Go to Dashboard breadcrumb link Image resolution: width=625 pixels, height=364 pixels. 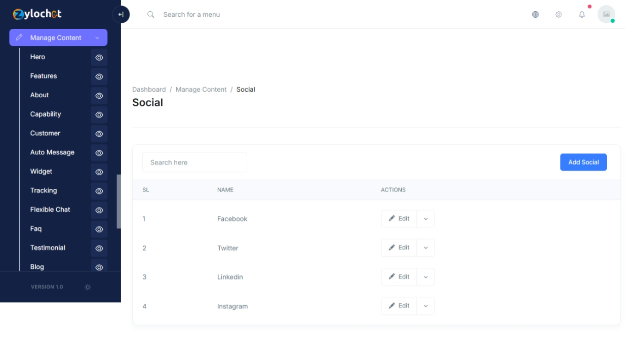149,89
